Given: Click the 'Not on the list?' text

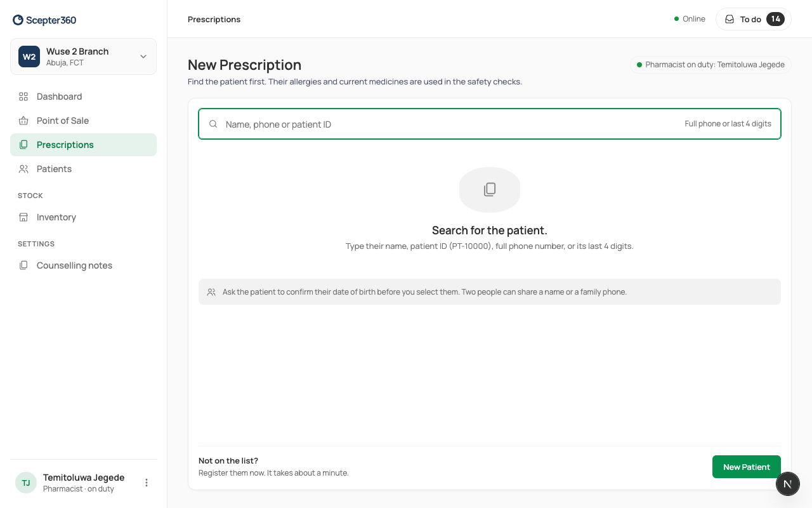Looking at the screenshot, I should [228, 460].
